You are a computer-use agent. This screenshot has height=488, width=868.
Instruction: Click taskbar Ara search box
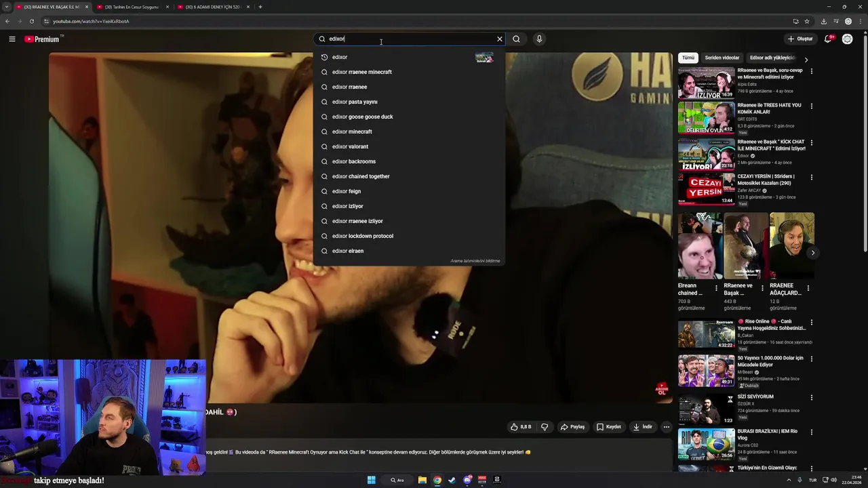[x=397, y=480]
